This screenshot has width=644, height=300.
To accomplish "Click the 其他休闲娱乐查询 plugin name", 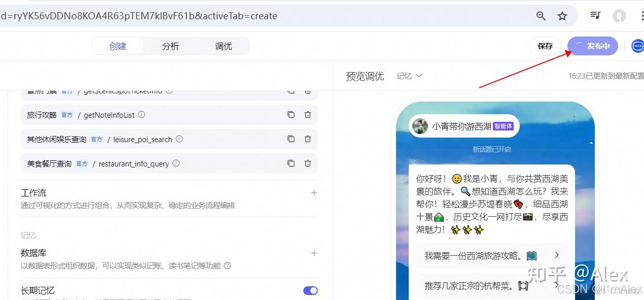I will click(56, 139).
